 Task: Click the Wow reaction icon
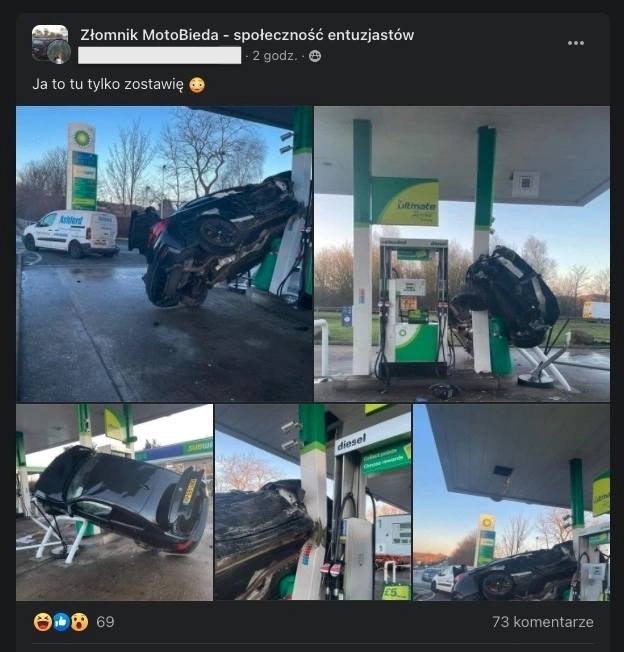(79, 622)
